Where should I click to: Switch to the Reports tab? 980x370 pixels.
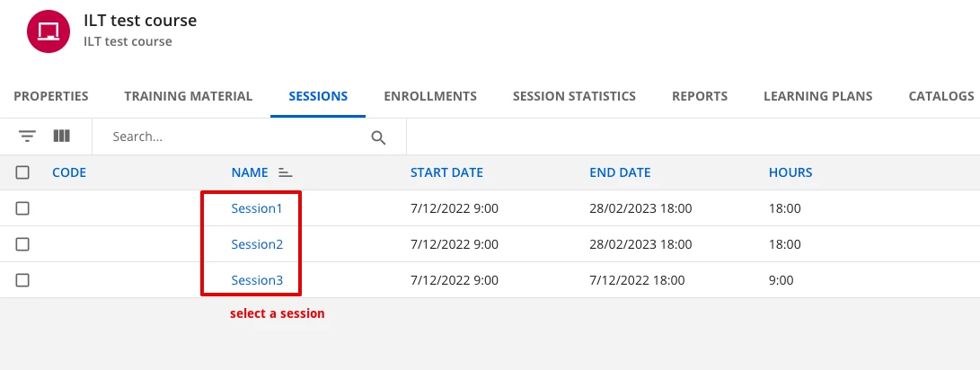click(x=700, y=96)
